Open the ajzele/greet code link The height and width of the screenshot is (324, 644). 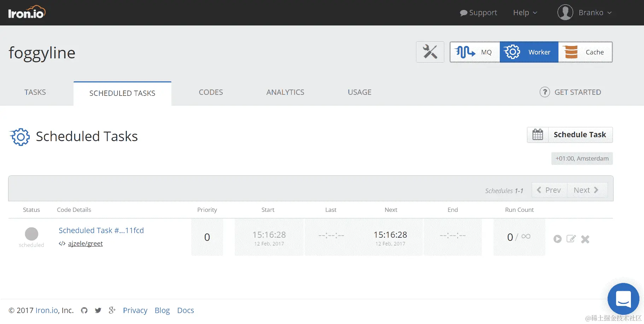[x=85, y=243]
